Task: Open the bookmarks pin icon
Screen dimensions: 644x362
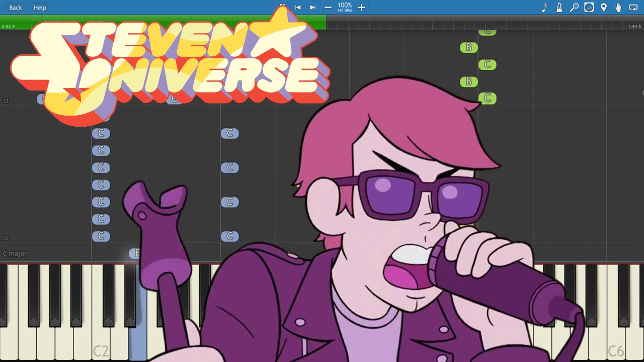Action: pyautogui.click(x=604, y=8)
